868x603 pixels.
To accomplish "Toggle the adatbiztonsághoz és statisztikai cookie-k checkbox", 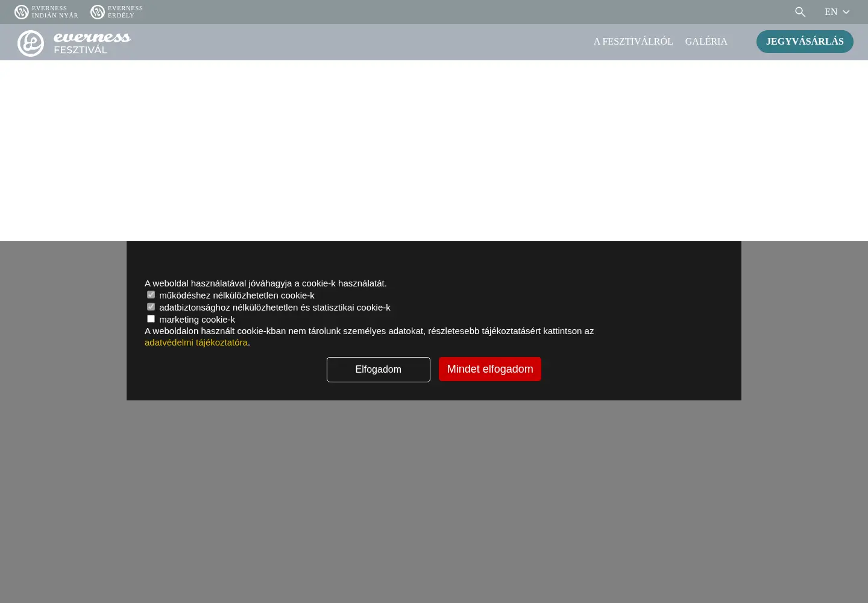I will click(151, 307).
